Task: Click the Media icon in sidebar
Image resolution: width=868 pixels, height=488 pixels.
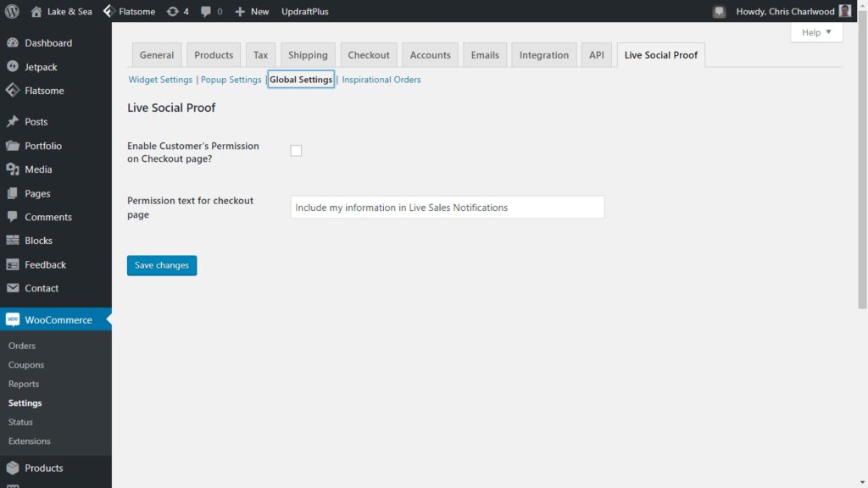Action: [x=13, y=169]
